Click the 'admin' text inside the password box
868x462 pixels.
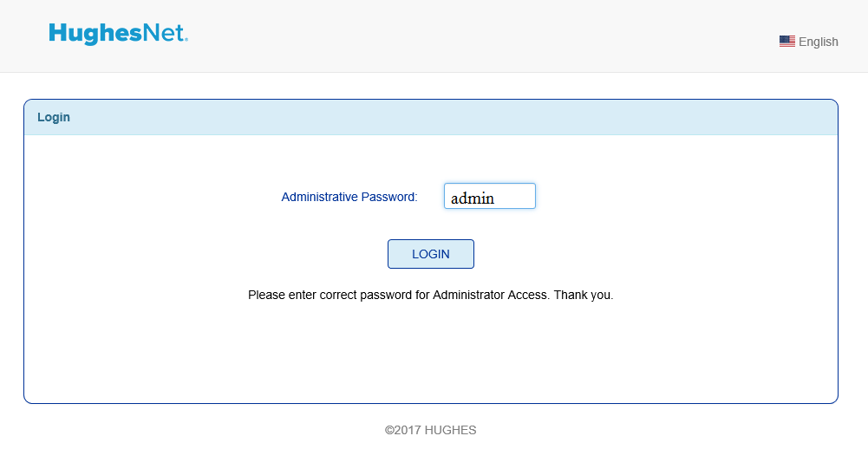(x=473, y=198)
